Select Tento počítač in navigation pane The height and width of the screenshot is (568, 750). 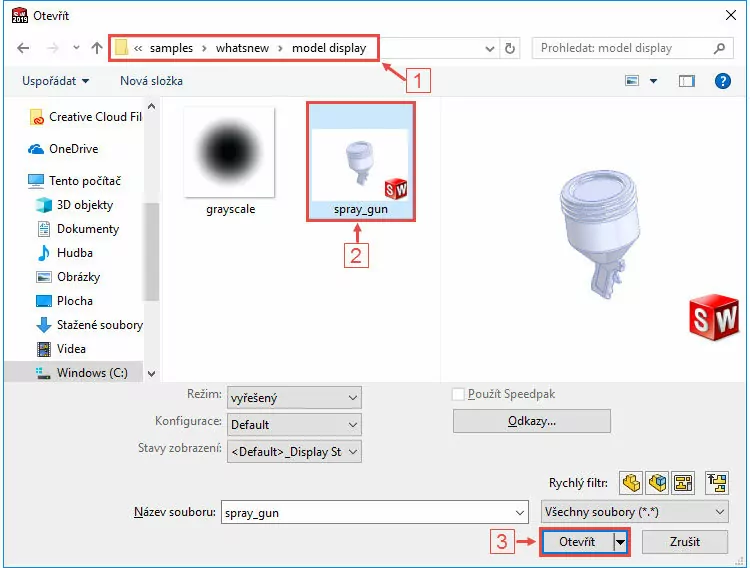[74, 181]
